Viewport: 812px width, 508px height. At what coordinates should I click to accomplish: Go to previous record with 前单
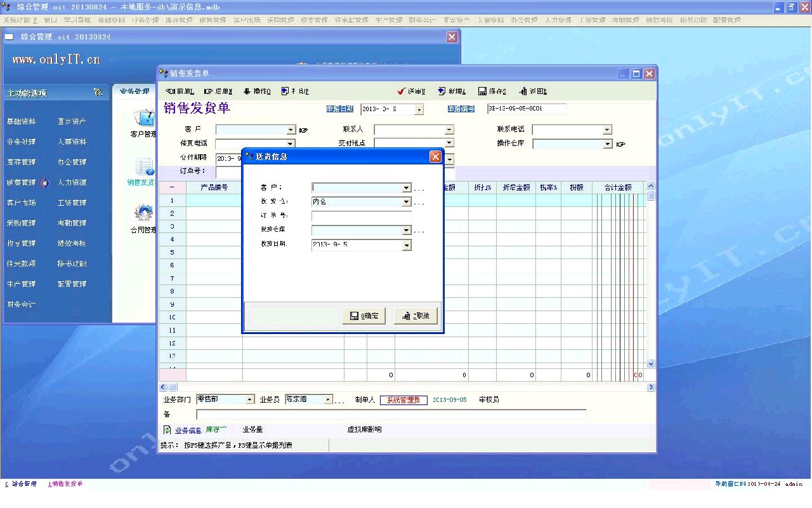(x=170, y=91)
